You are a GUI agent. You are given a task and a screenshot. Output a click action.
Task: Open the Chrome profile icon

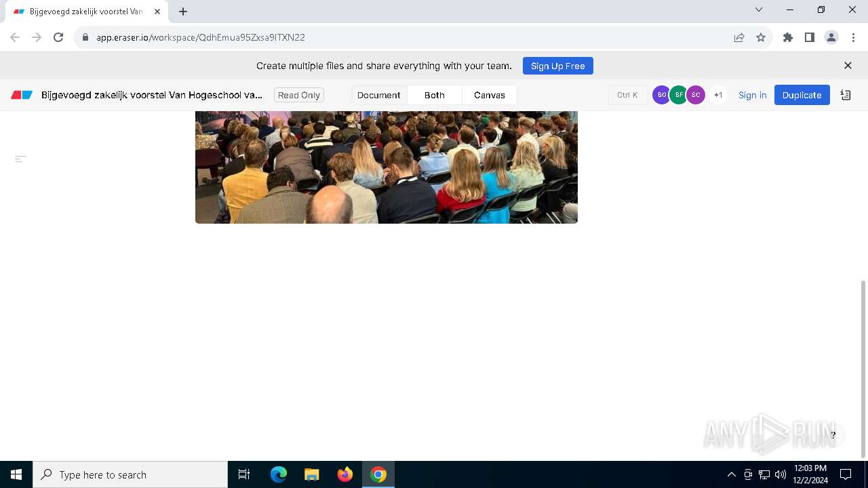(x=831, y=37)
